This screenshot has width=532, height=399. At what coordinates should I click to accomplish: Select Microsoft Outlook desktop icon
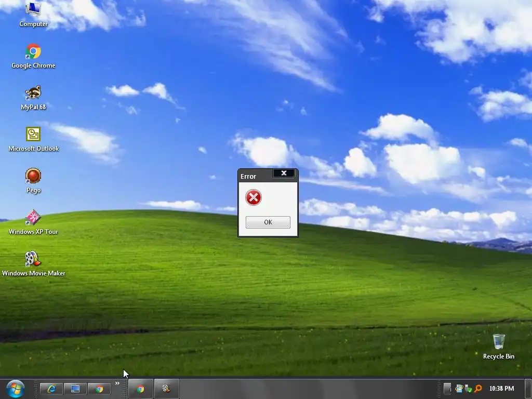pyautogui.click(x=33, y=139)
